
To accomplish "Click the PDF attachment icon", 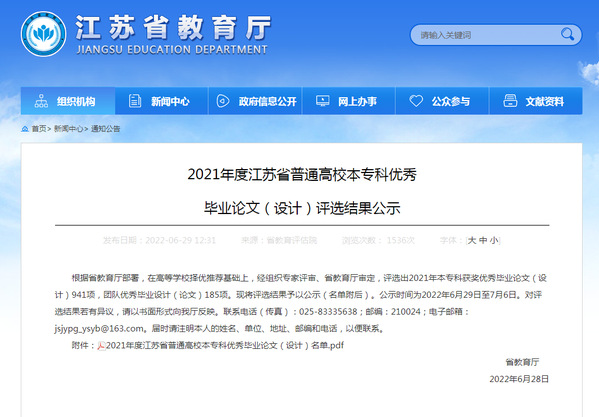I will [x=101, y=346].
